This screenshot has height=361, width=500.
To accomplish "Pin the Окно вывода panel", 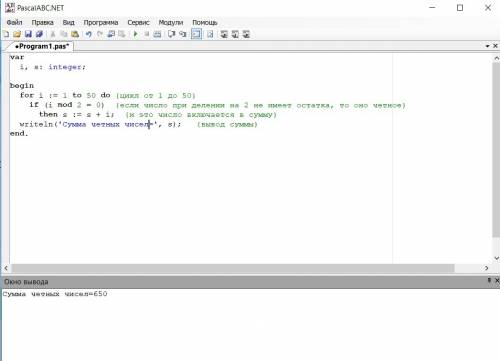I will pyautogui.click(x=489, y=281).
